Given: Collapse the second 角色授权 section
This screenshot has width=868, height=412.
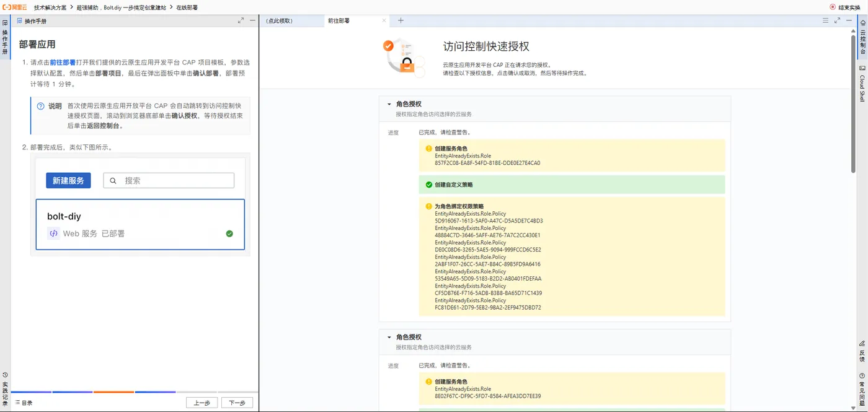Looking at the screenshot, I should (x=389, y=338).
